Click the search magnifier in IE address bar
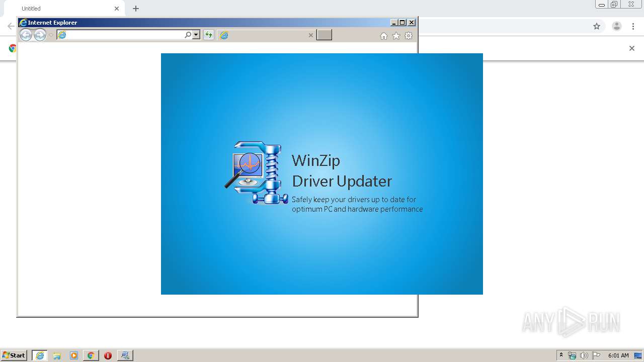This screenshot has width=644, height=362. [x=188, y=35]
